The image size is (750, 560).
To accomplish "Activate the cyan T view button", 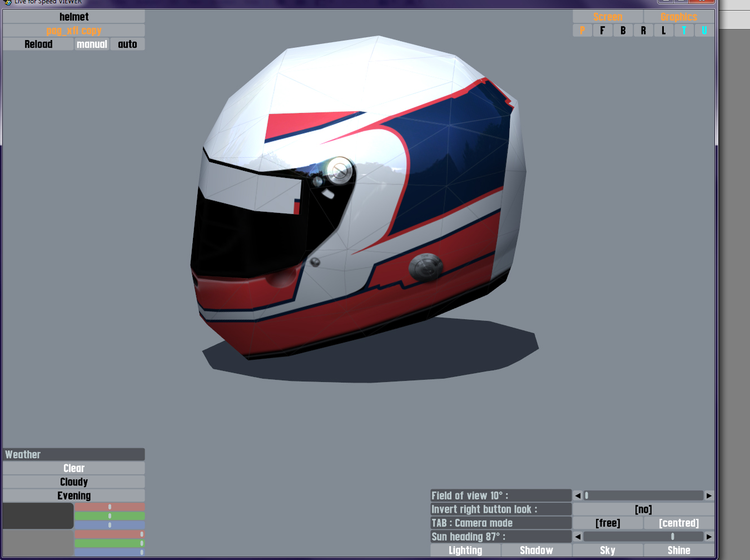I will [684, 31].
